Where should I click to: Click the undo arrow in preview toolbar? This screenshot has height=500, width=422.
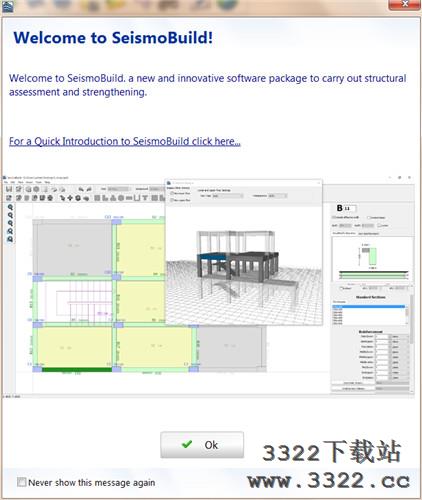click(81, 189)
